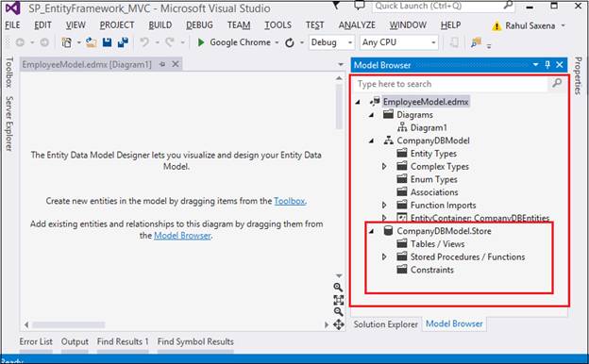Expand the Function Imports folder
The width and height of the screenshot is (589, 364).
[384, 205]
